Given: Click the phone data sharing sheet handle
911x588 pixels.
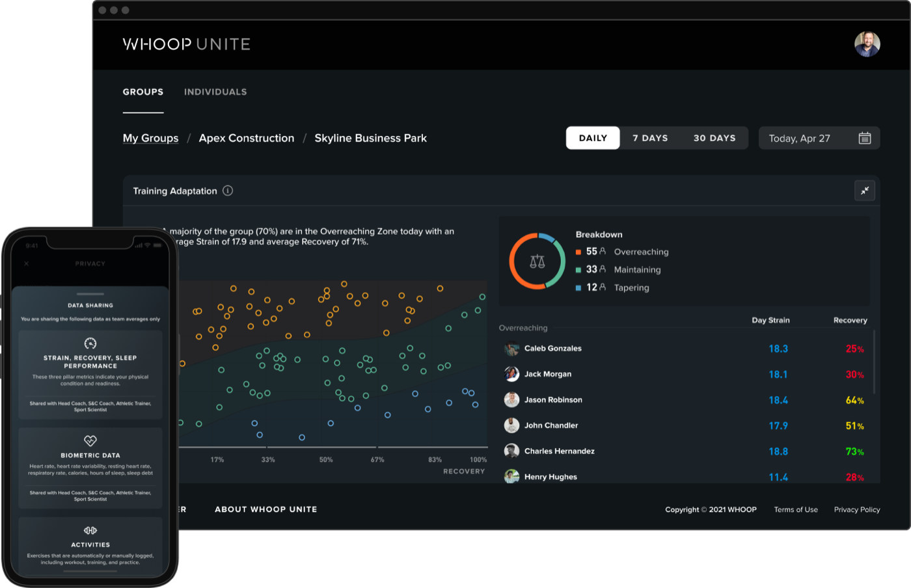Looking at the screenshot, I should (90, 294).
